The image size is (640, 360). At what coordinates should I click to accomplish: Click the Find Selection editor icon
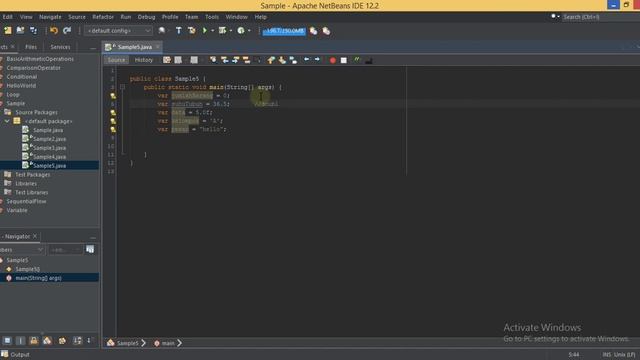click(213, 60)
